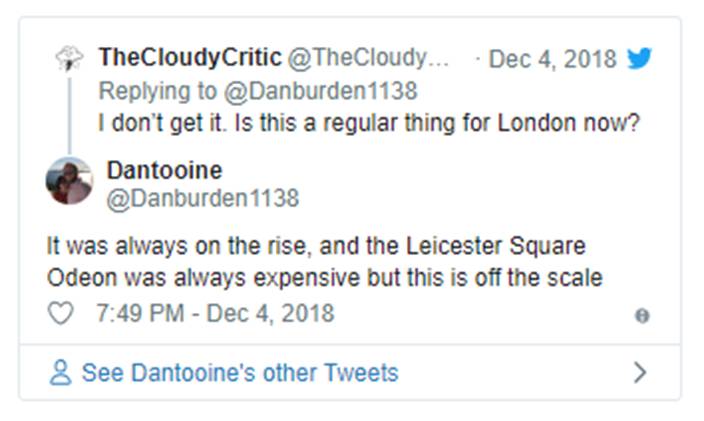Click TheCloudyCritic's cloud avatar icon
The height and width of the screenshot is (421, 704).
click(69, 58)
